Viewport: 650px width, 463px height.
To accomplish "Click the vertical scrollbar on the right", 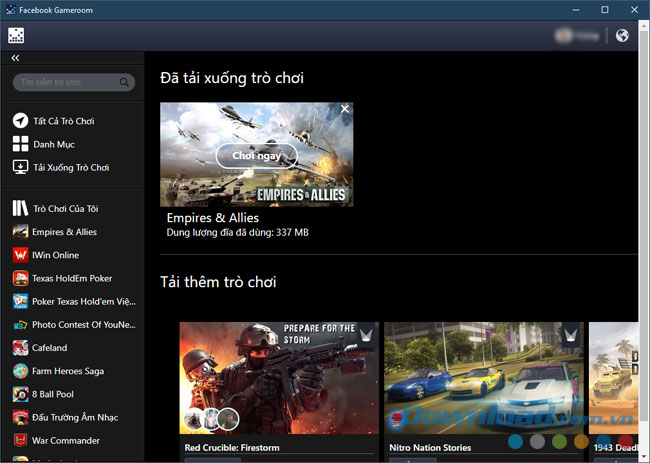I will (642, 200).
